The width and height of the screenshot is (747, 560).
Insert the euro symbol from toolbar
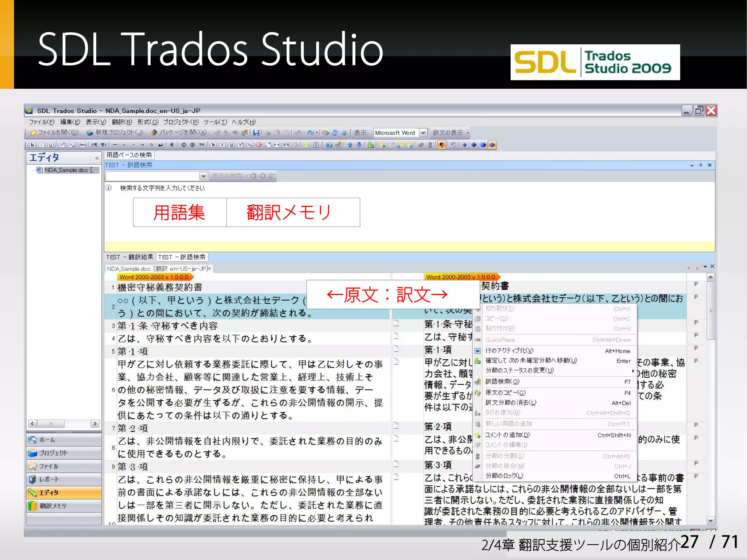pos(172,145)
